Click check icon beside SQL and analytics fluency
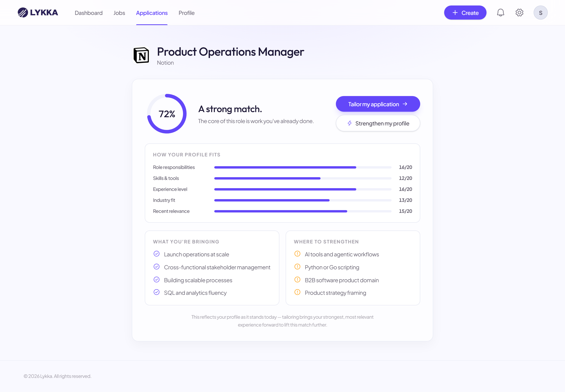 pos(156,292)
